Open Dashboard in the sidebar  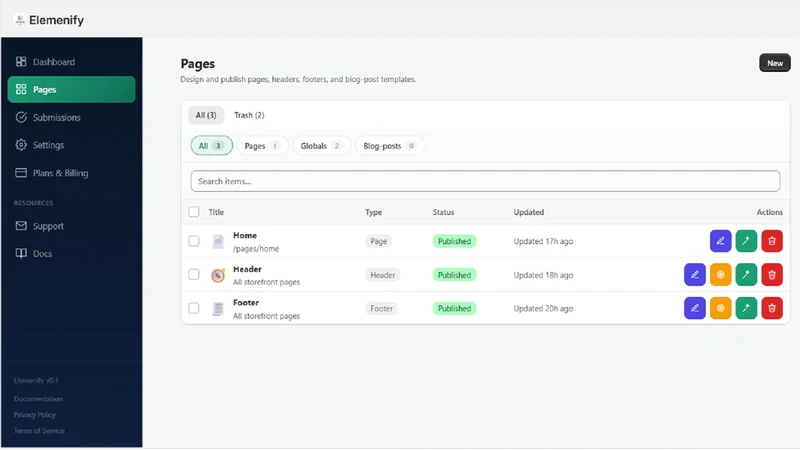tap(71, 62)
